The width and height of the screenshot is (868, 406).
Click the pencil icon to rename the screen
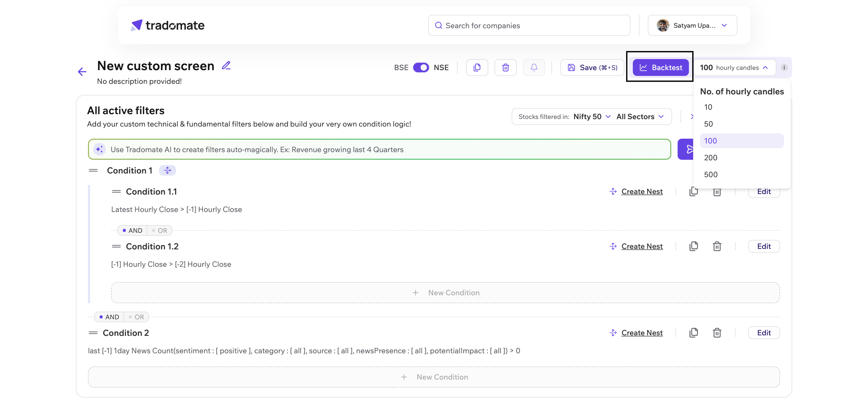[226, 65]
